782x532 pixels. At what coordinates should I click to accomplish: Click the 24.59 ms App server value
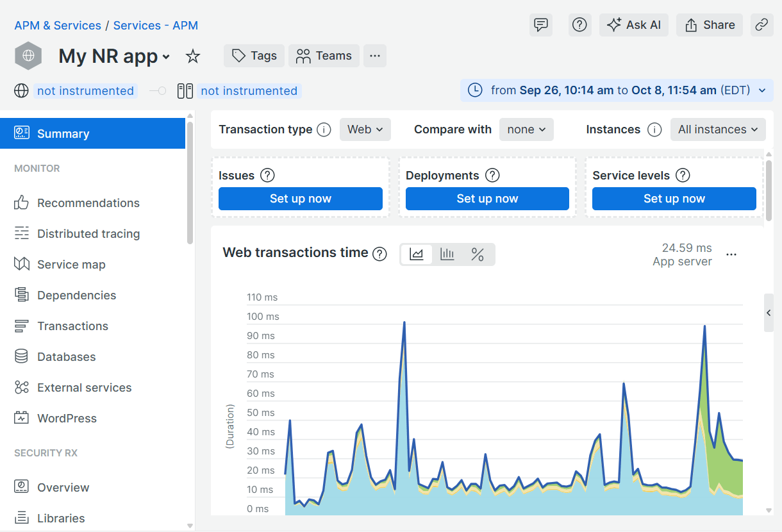[682, 254]
